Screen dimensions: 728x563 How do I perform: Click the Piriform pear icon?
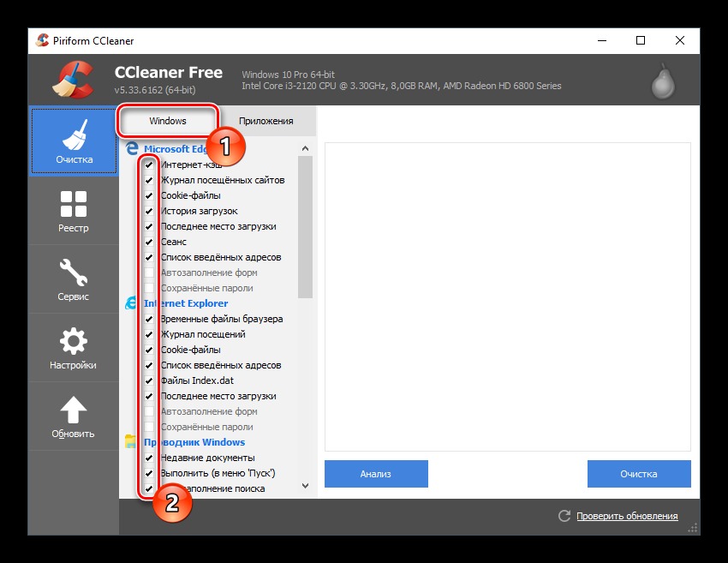coord(663,81)
